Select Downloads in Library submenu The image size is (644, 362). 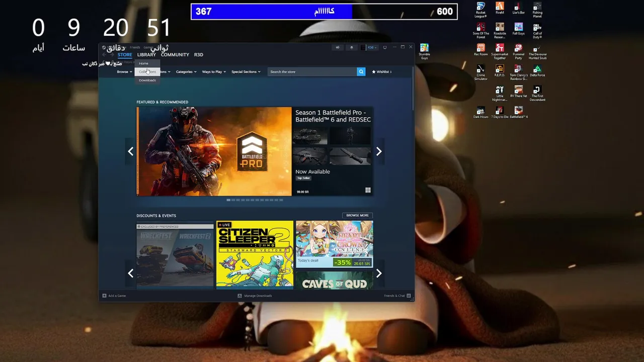(147, 80)
